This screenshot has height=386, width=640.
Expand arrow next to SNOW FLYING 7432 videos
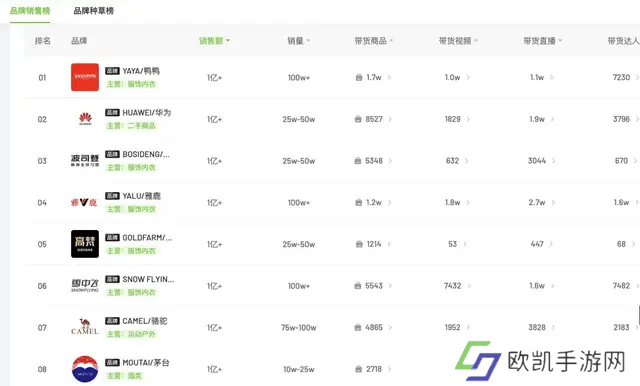pyautogui.click(x=469, y=285)
